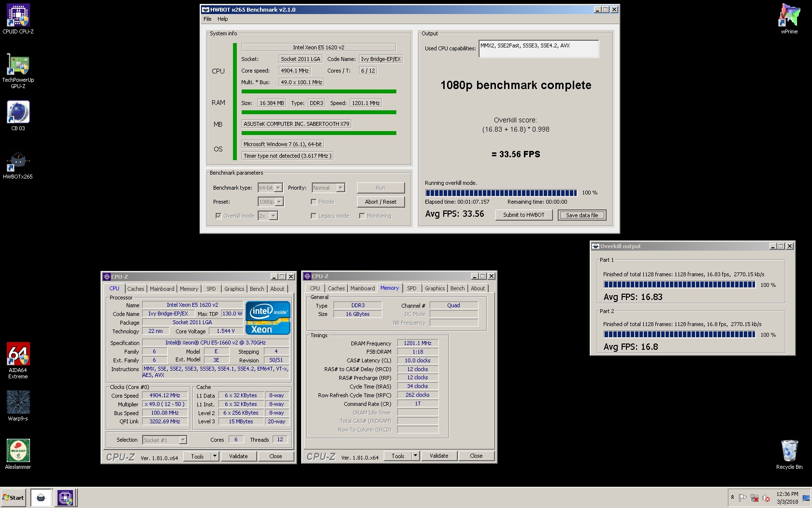Select CPU-Z taskbar button
Image resolution: width=812 pixels, height=508 pixels.
click(65, 497)
